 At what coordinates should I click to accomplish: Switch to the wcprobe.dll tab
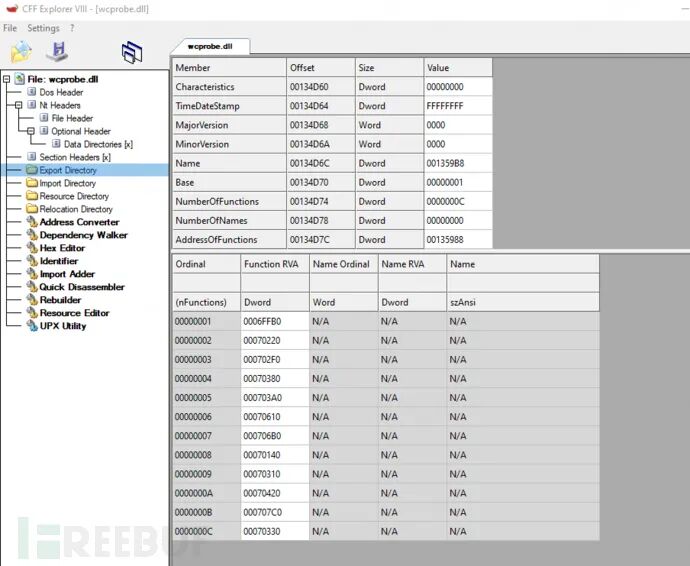(x=210, y=46)
